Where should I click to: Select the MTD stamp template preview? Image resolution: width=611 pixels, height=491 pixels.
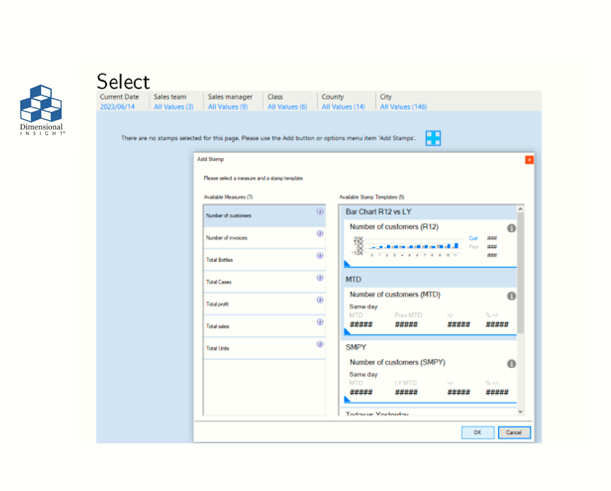430,310
